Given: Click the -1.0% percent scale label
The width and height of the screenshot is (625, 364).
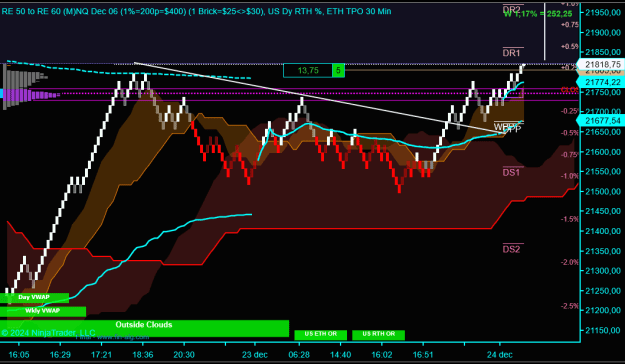Looking at the screenshot, I should point(570,176).
